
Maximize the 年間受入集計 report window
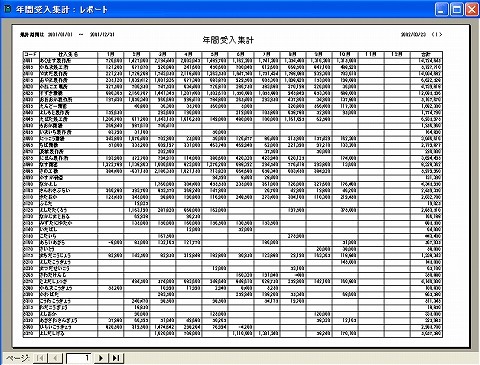pos(456,9)
